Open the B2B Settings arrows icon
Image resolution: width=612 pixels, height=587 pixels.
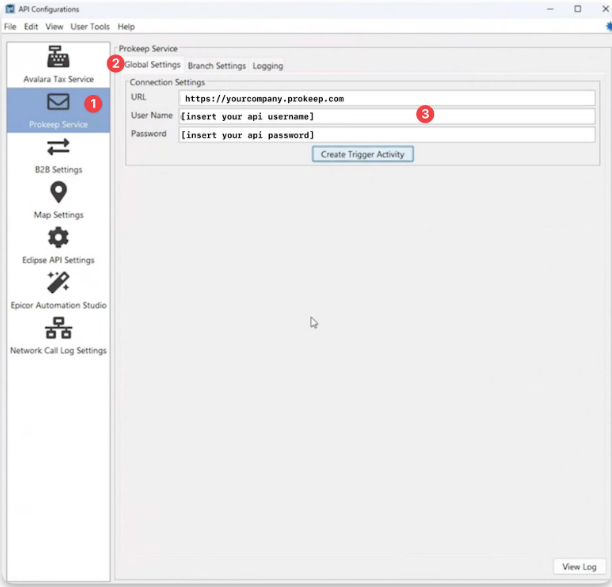pyautogui.click(x=58, y=147)
